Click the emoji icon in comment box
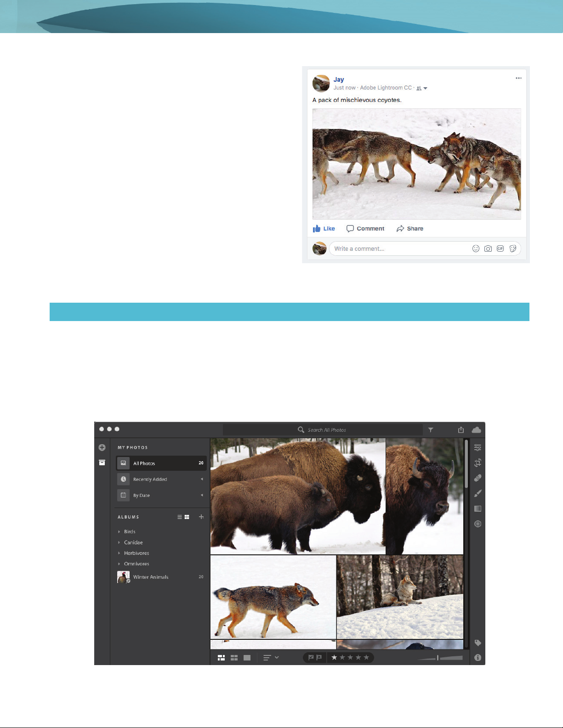Screen dimensions: 563x728 pyautogui.click(x=476, y=248)
